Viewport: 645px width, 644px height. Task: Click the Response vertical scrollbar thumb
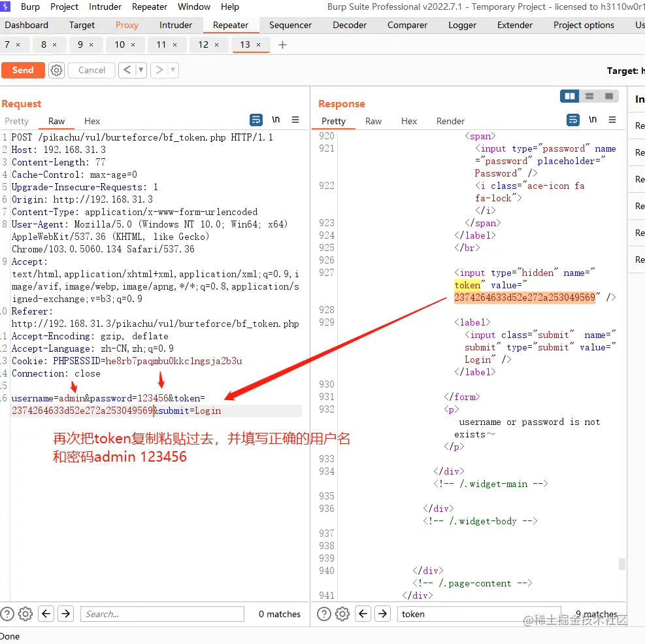point(622,564)
